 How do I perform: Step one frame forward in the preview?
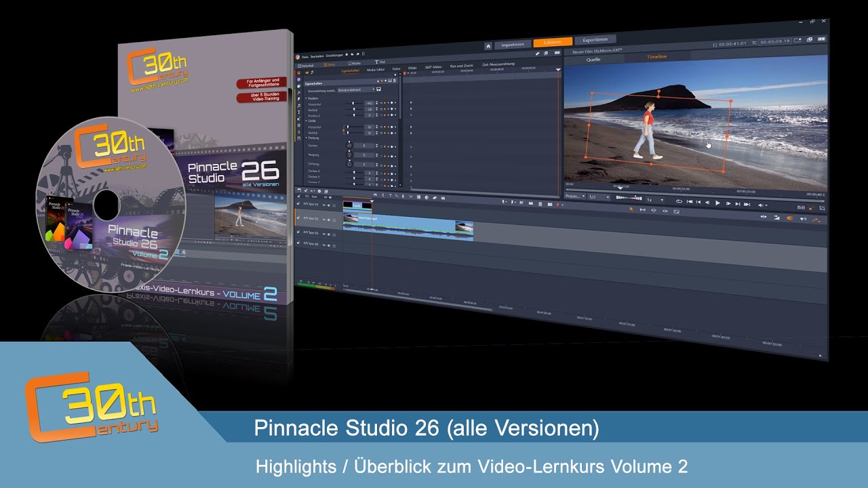728,204
